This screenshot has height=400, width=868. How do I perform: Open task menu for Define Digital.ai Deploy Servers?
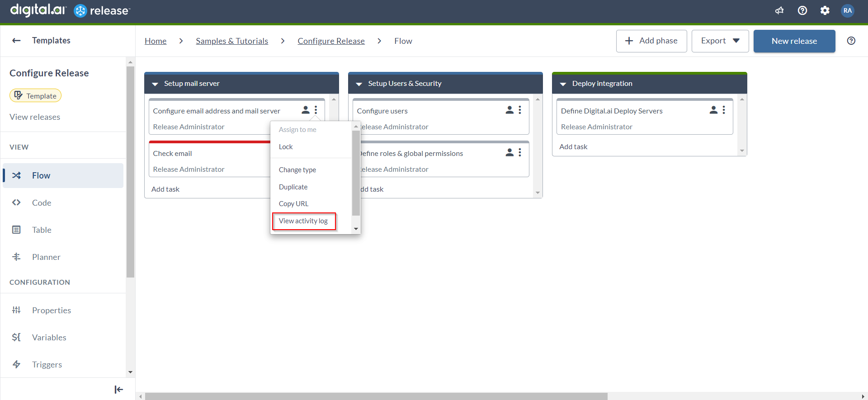724,110
